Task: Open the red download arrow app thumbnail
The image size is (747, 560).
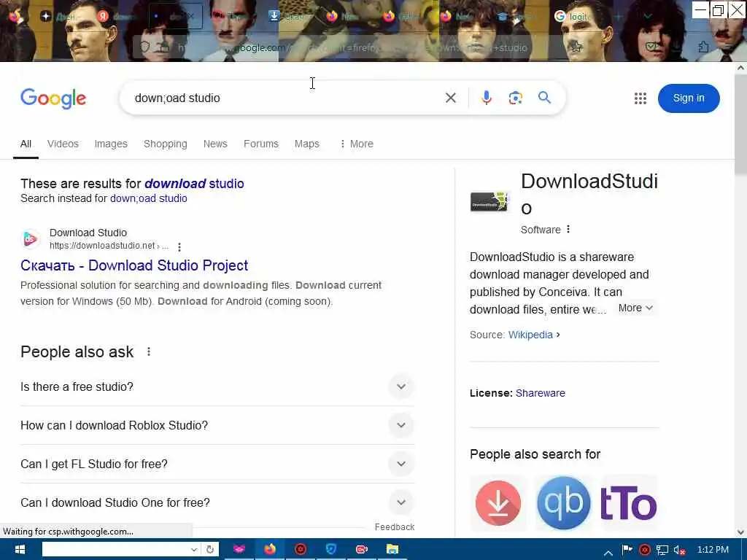Action: pyautogui.click(x=498, y=503)
